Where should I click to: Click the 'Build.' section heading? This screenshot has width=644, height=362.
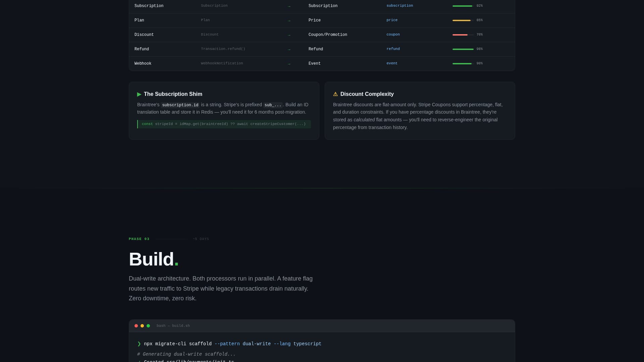coord(154,259)
